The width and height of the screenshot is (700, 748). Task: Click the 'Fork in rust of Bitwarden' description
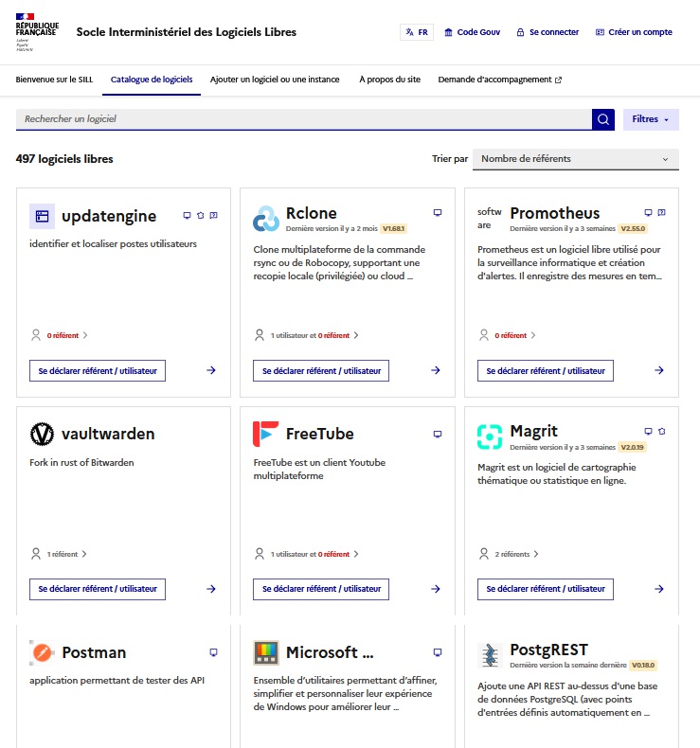coord(81,462)
